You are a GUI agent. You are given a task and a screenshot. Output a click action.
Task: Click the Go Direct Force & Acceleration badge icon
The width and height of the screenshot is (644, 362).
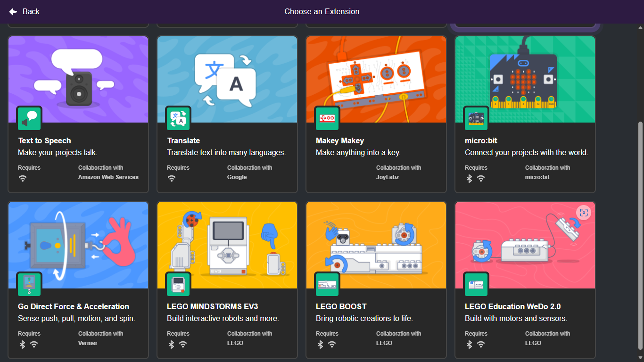click(29, 284)
